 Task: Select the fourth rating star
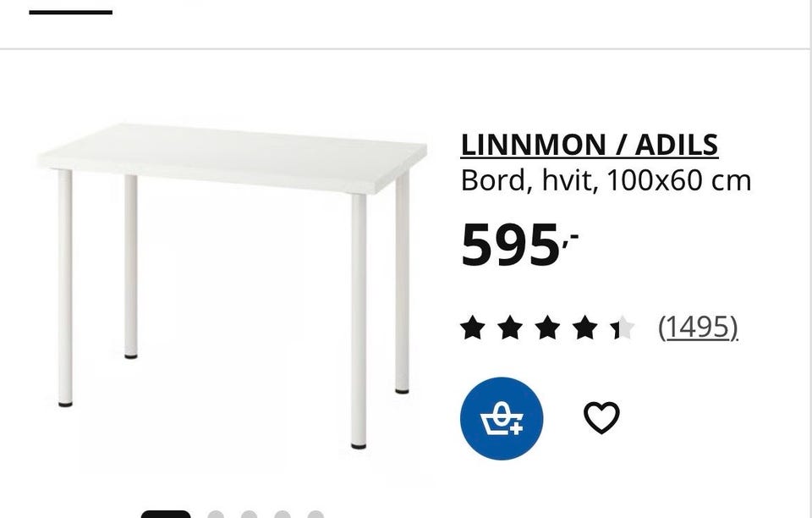tap(585, 328)
